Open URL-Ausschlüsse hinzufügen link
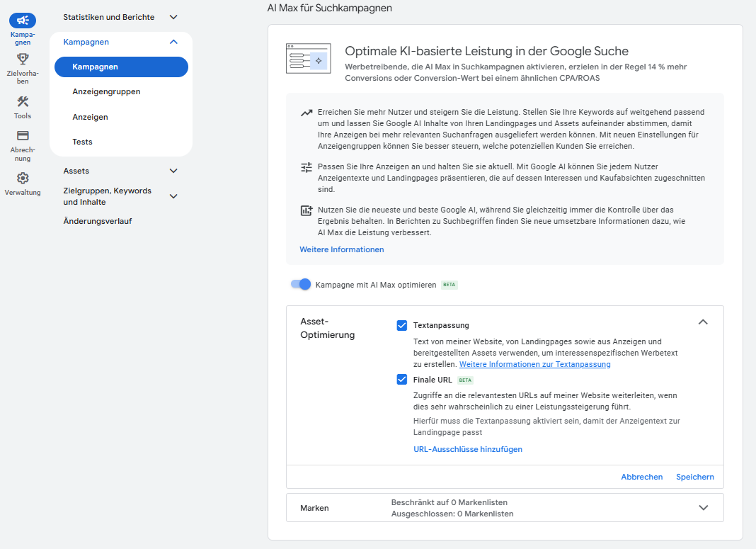The image size is (756, 549). point(467,449)
